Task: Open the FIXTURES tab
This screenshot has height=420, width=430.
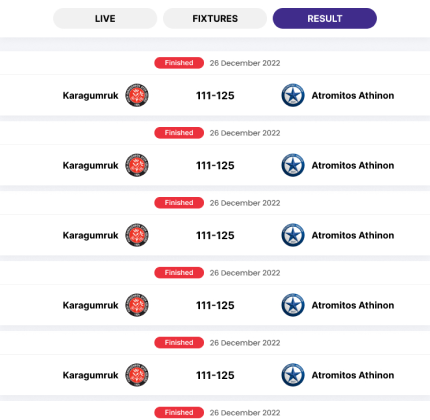Action: pyautogui.click(x=215, y=18)
